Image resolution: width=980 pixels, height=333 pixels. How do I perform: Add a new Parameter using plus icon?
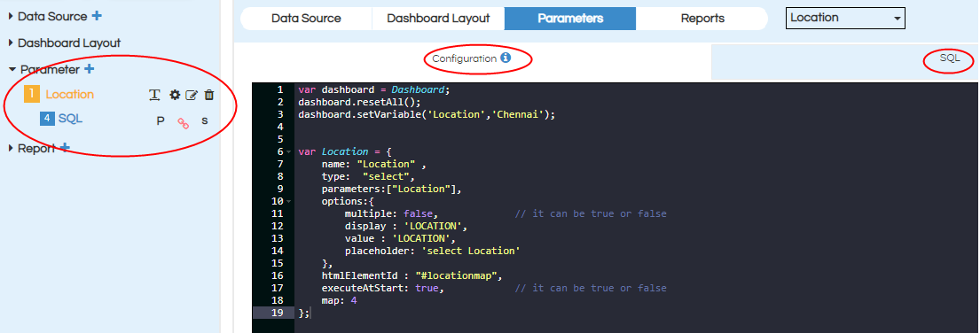point(90,69)
